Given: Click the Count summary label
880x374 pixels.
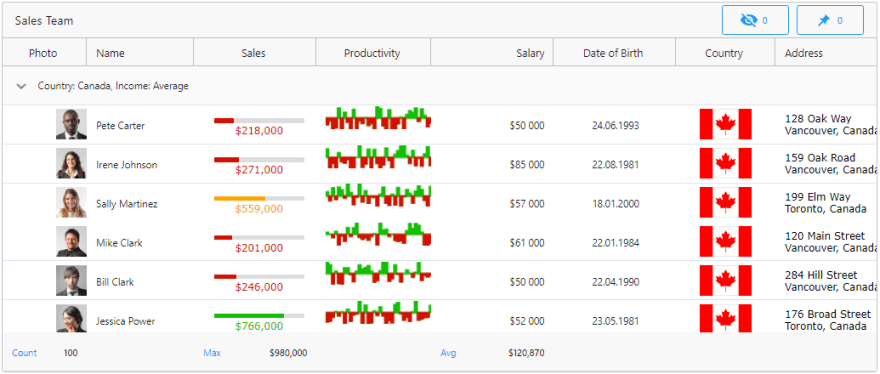Looking at the screenshot, I should [25, 353].
